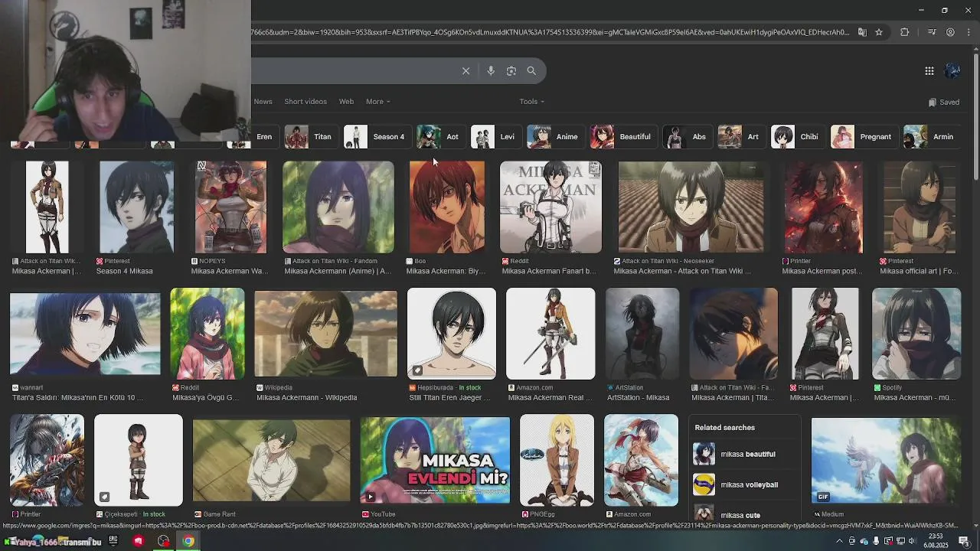980x551 pixels.
Task: Expand the More search filters menu
Action: [x=378, y=102]
